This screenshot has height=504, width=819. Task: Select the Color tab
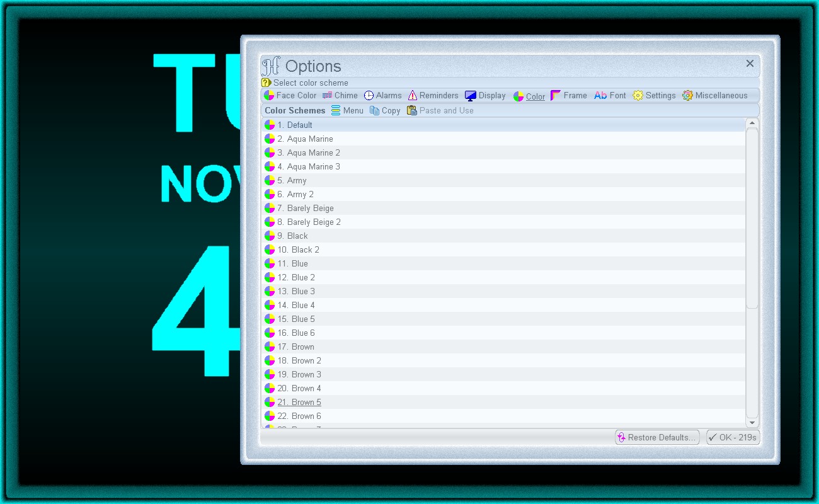529,96
